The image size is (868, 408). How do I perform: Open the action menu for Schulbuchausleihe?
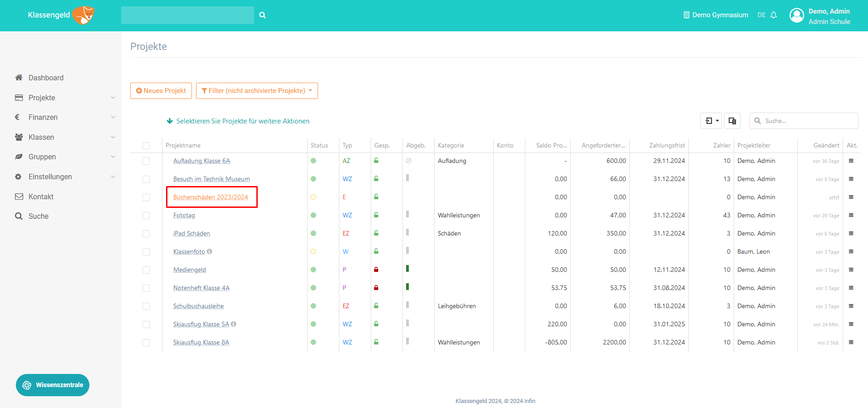point(851,306)
